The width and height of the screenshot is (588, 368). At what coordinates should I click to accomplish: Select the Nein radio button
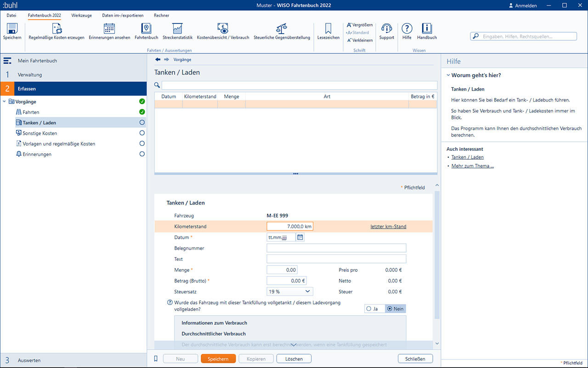pyautogui.click(x=390, y=309)
